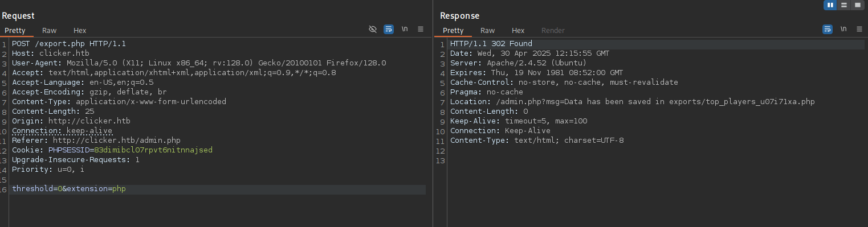Toggle word wrap in the Request panel
The height and width of the screenshot is (227, 868).
pyautogui.click(x=389, y=29)
